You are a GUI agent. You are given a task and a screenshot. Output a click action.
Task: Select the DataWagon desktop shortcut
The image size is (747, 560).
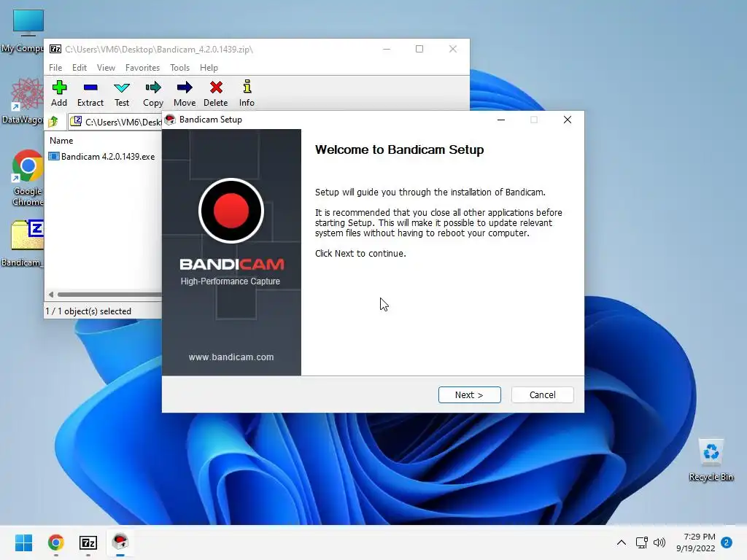click(x=23, y=101)
